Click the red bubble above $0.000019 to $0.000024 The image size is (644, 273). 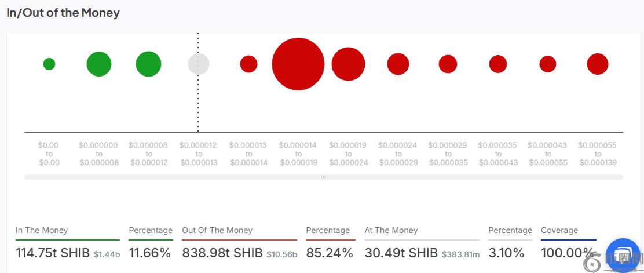tap(348, 64)
